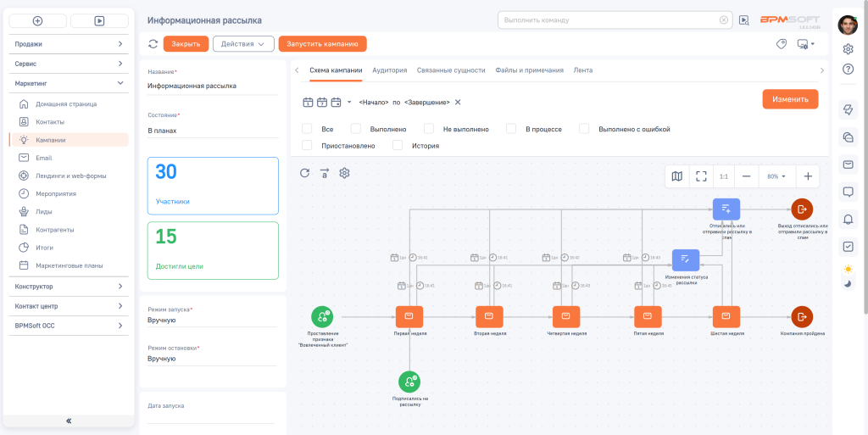Switch to Файлы и примечания tab
The width and height of the screenshot is (868, 435).
pyautogui.click(x=530, y=70)
